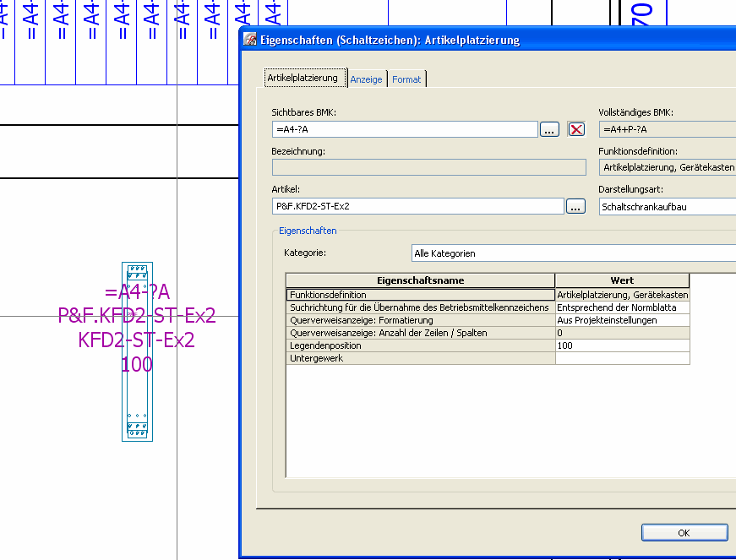736x560 pixels.
Task: Switch to the Anzeige tab
Action: click(366, 79)
